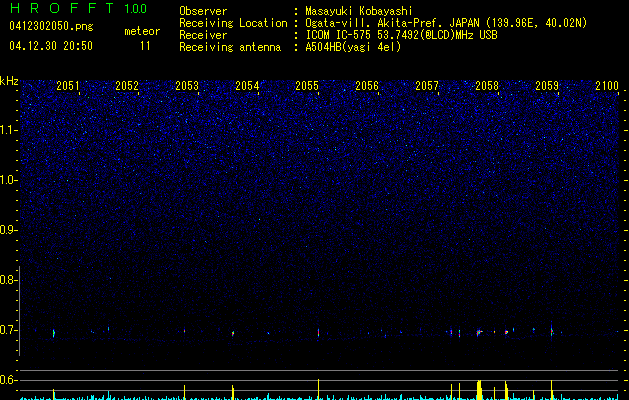Screen dimensions: 629x400
Task: Click the date stamp 04.12.30 20:50
Action: (x=51, y=46)
